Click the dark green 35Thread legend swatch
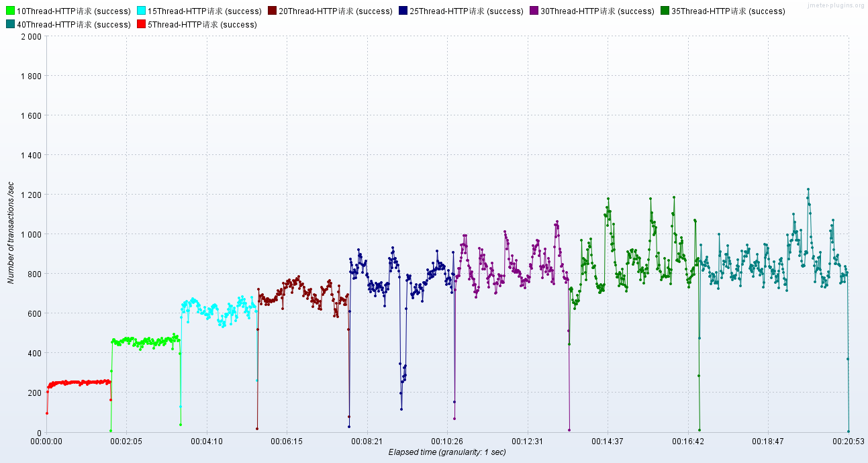This screenshot has width=868, height=463. pos(665,11)
